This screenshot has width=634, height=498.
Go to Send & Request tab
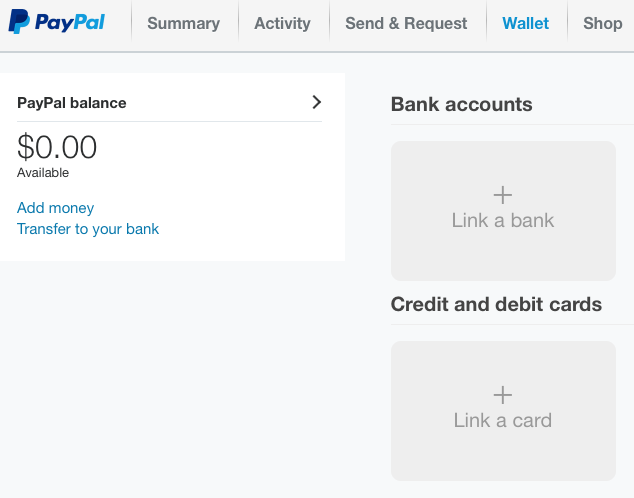coord(406,23)
